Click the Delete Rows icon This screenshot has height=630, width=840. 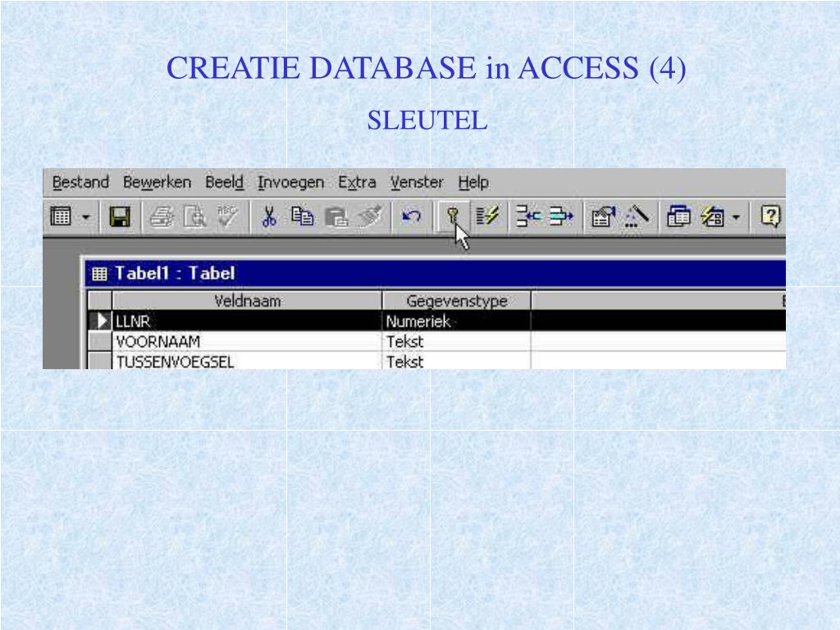(x=561, y=217)
